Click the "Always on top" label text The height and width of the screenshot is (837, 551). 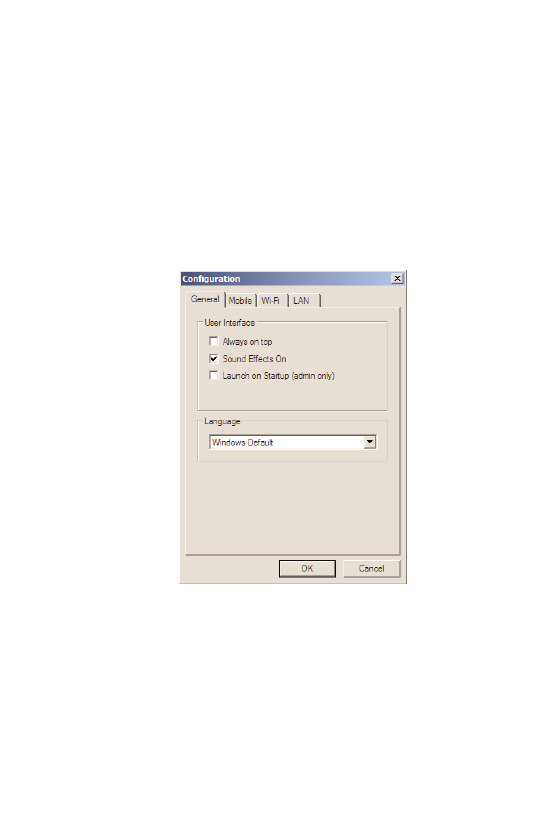pos(247,342)
